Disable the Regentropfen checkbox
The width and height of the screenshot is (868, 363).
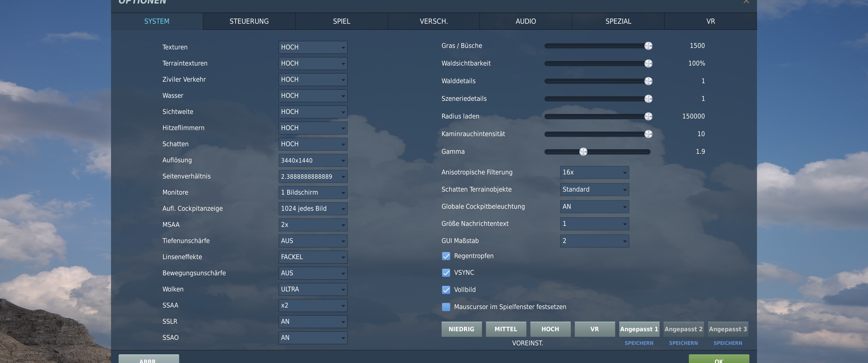pos(446,256)
